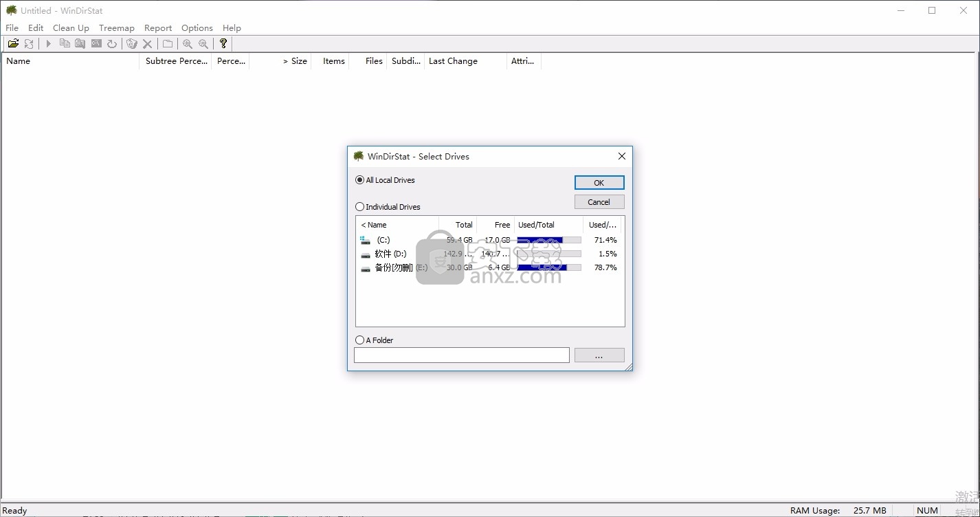Click the Ready status text
The height and width of the screenshot is (517, 980).
pos(15,510)
